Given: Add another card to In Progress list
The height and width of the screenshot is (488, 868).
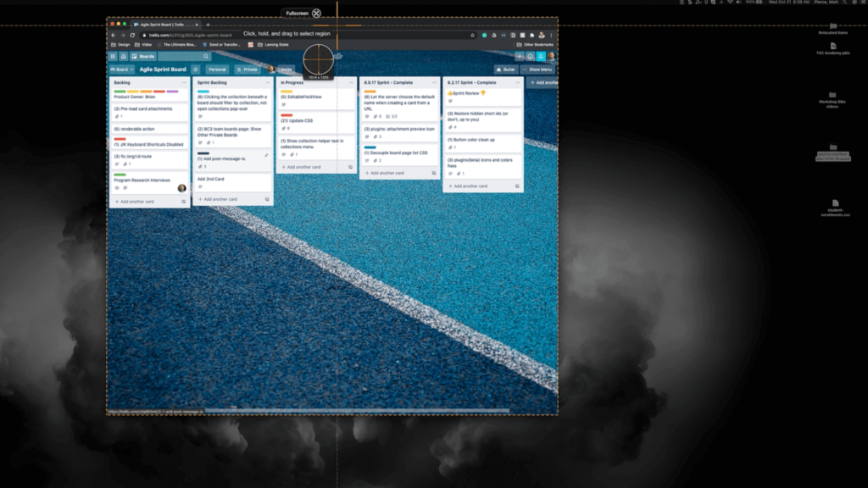Looking at the screenshot, I should coord(301,167).
